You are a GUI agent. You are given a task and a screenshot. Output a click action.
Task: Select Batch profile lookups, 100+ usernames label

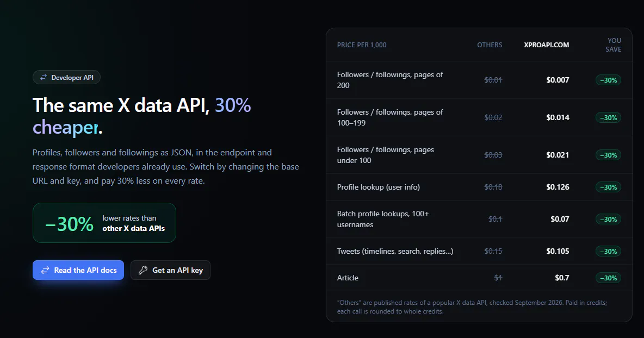tap(383, 219)
